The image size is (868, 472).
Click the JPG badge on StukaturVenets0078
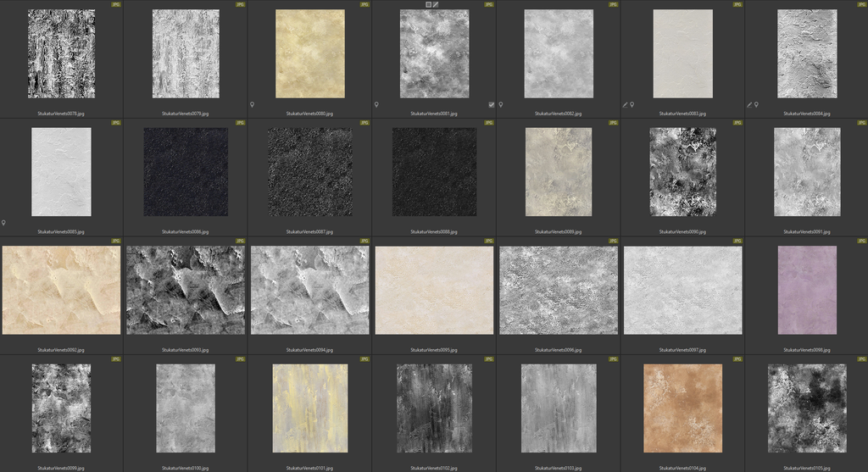tap(116, 4)
